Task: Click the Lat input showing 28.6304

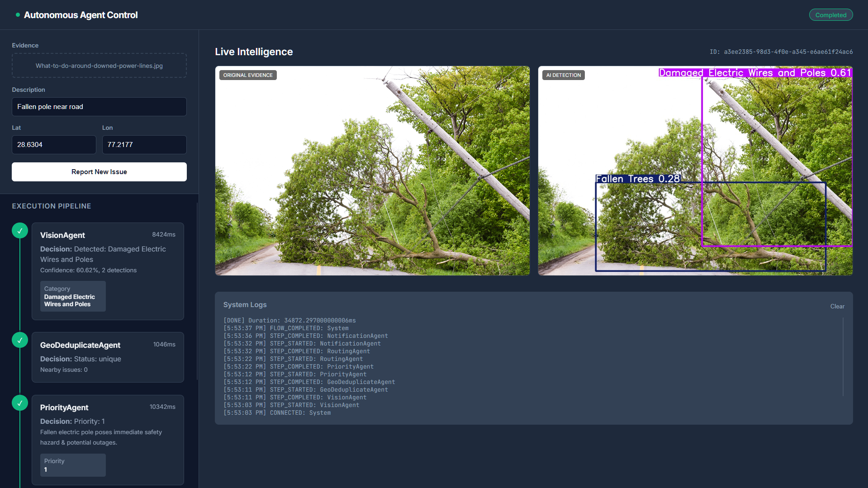Action: 54,144
